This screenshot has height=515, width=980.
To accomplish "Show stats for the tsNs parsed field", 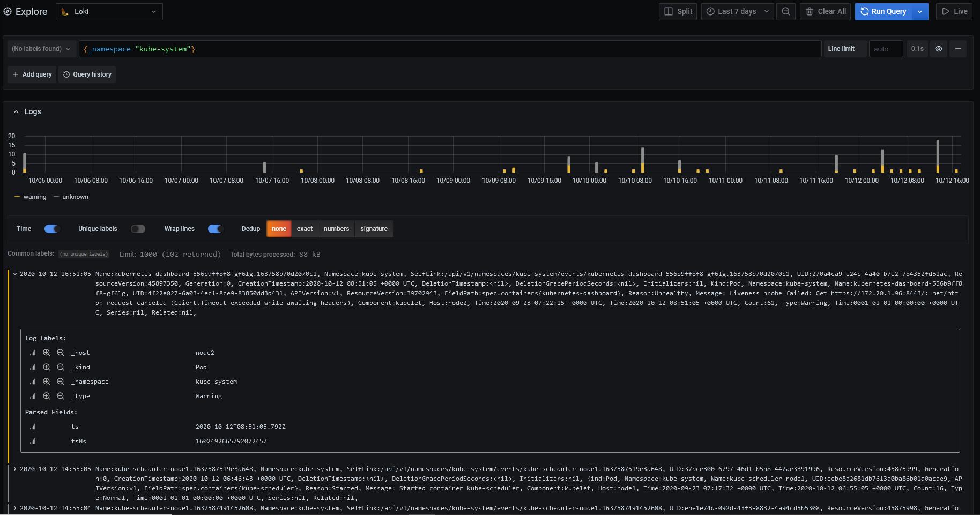I will click(33, 441).
